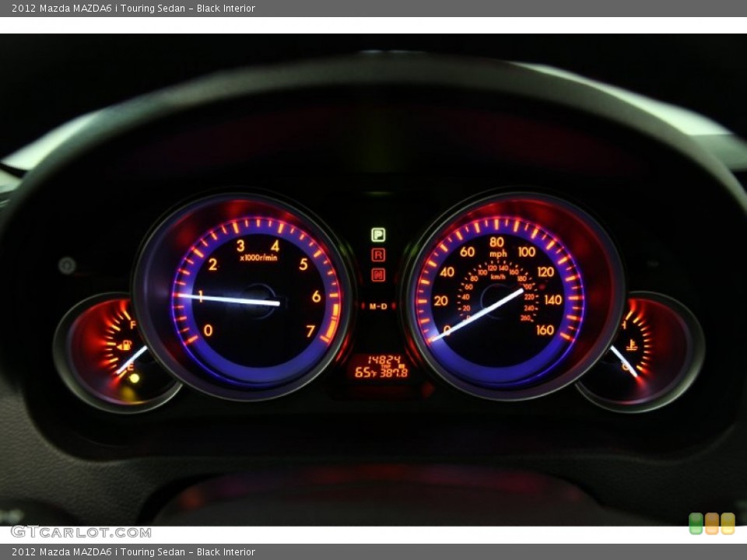
Task: Click the 160 mph mark on speedometer
Action: [x=545, y=330]
